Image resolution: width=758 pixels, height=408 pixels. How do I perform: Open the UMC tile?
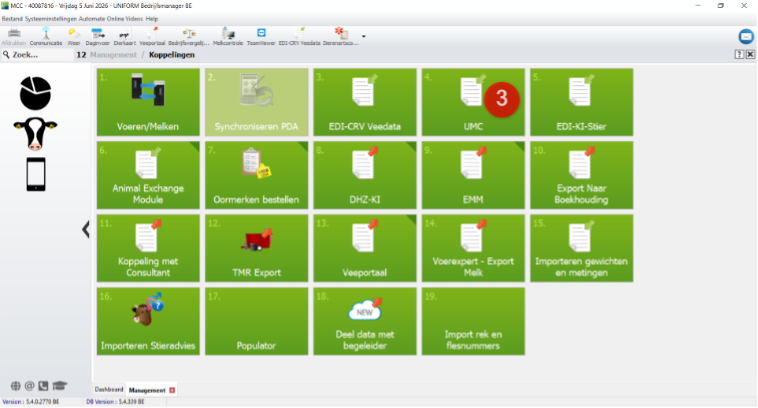coord(473,102)
